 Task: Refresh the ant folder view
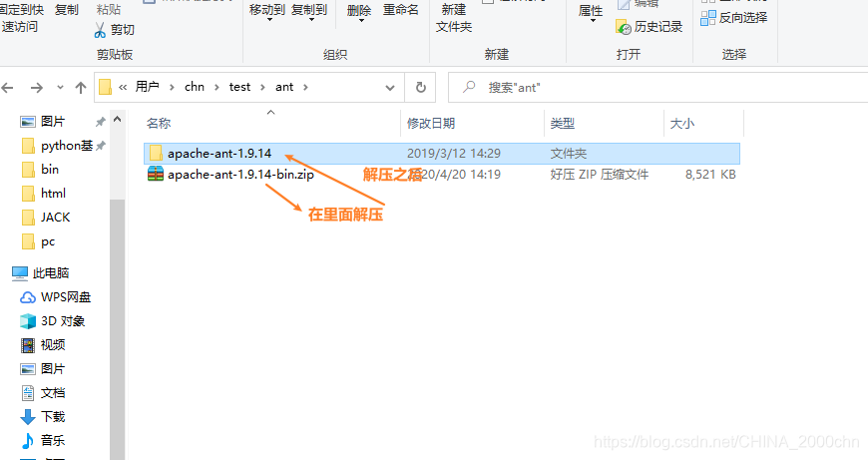pos(421,88)
